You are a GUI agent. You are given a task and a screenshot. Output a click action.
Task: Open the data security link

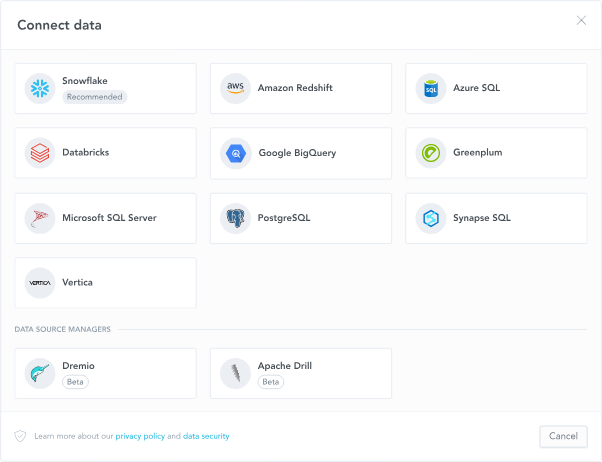point(206,436)
